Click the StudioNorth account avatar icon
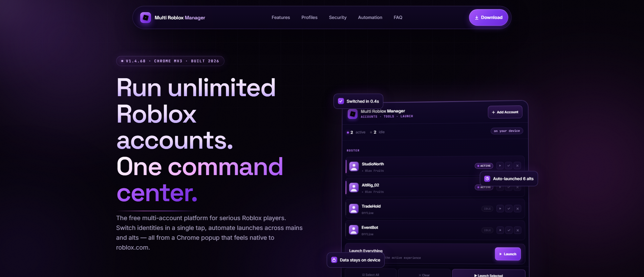The height and width of the screenshot is (277, 644). [x=354, y=166]
